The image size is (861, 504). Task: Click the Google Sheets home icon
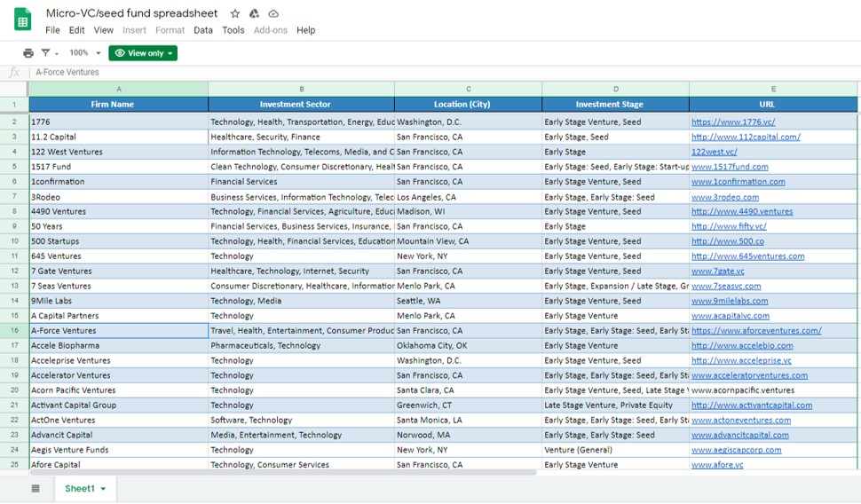pos(23,20)
